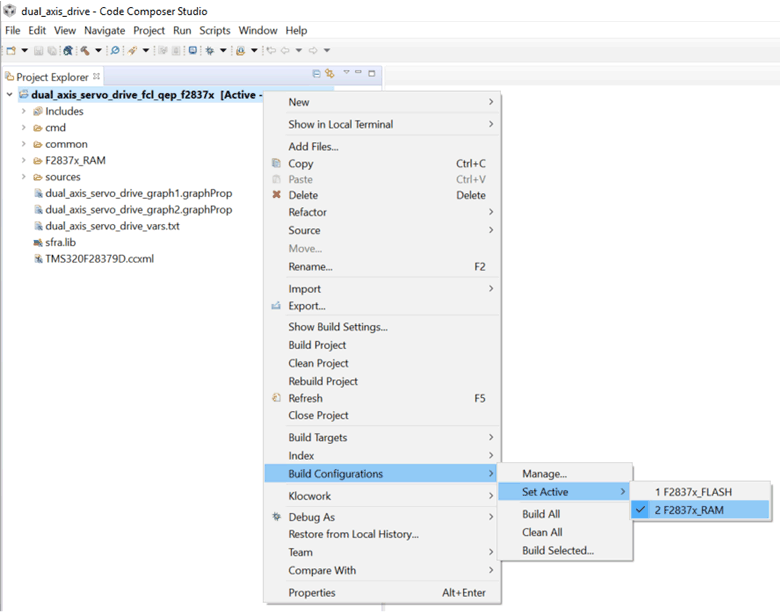Click Link with Editor icon
Viewport: 781px width, 612px height.
point(330,74)
